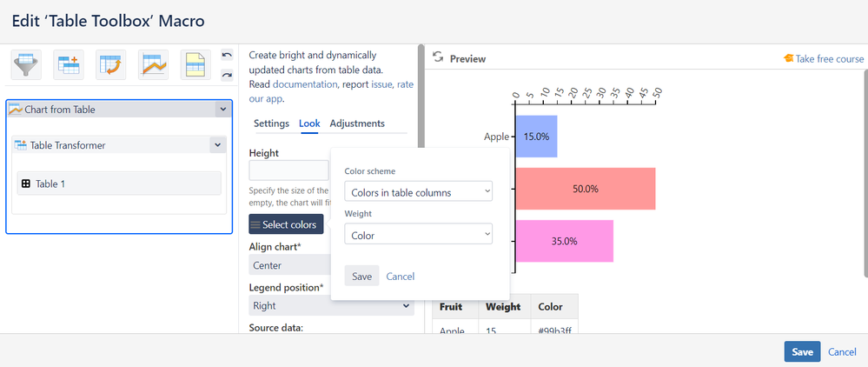Click the Source data label

275,328
